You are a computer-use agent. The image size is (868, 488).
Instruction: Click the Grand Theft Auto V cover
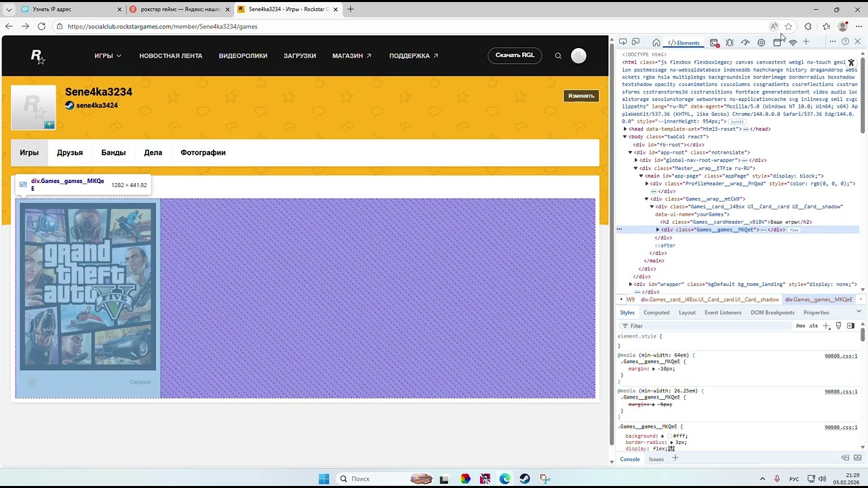87,286
